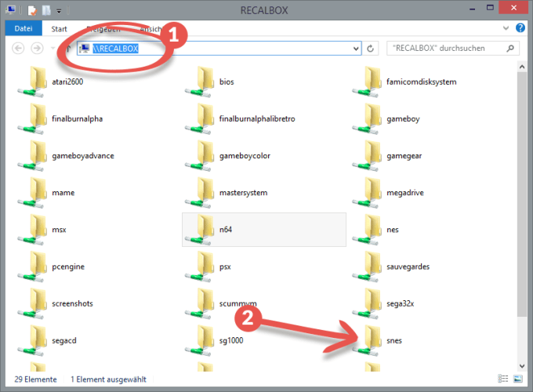Image resolution: width=533 pixels, height=392 pixels.
Task: Open the Datei menu tab
Action: [24, 28]
